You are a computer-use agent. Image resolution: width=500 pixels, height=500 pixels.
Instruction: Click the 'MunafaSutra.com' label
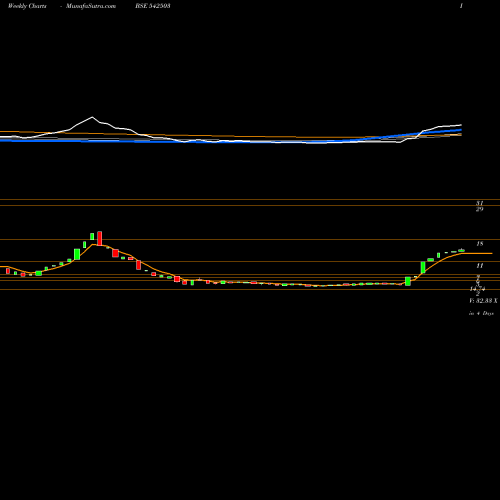tap(91, 6)
